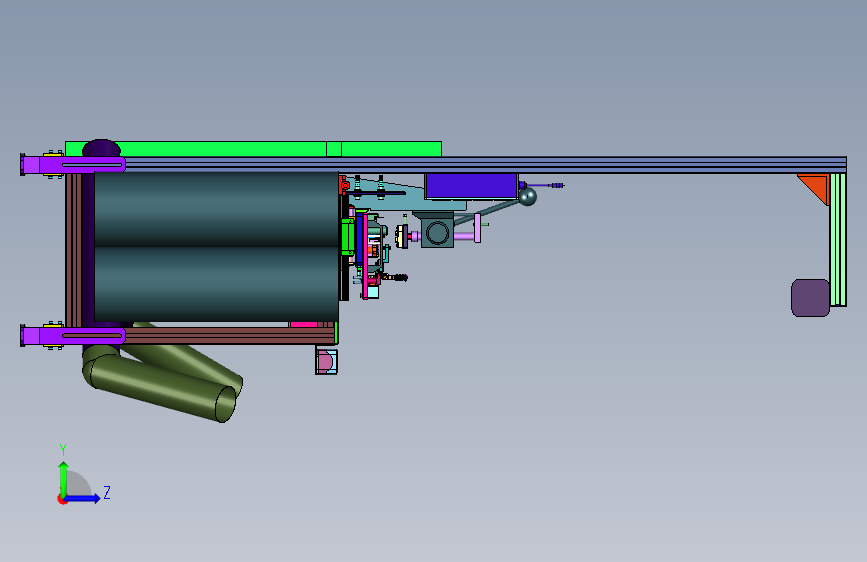Select the blue rectangular box under the rail
867x562 pixels.
tap(471, 186)
